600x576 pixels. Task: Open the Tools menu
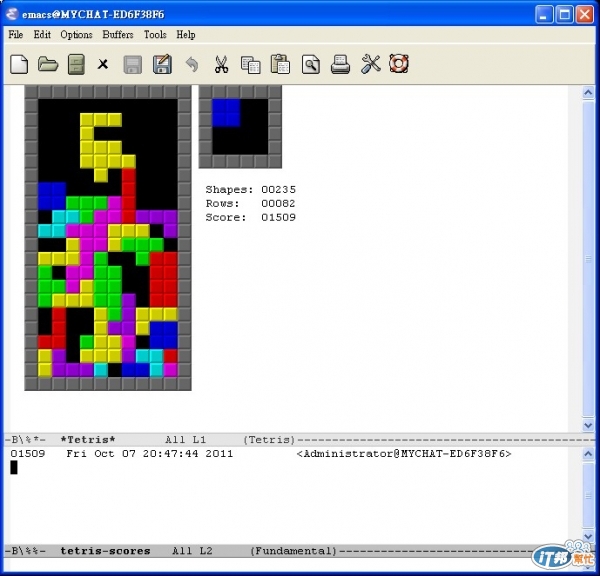[x=155, y=35]
